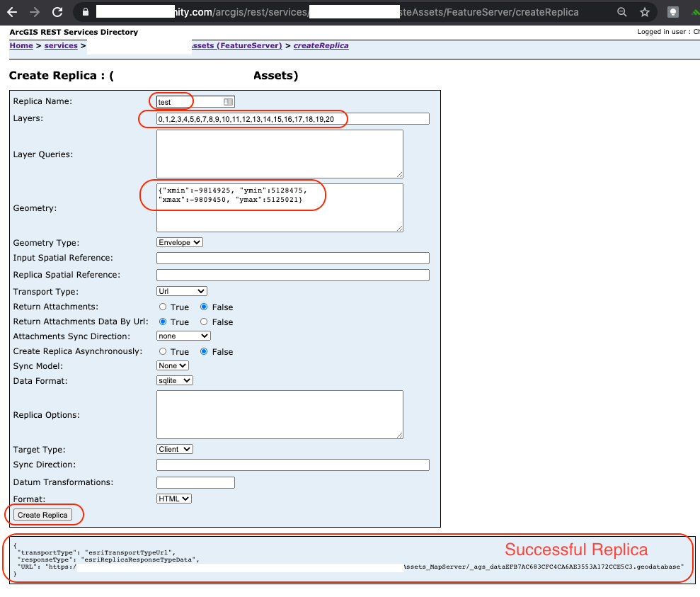Open the Sync Model dropdown
The width and height of the screenshot is (700, 597).
pos(173,365)
